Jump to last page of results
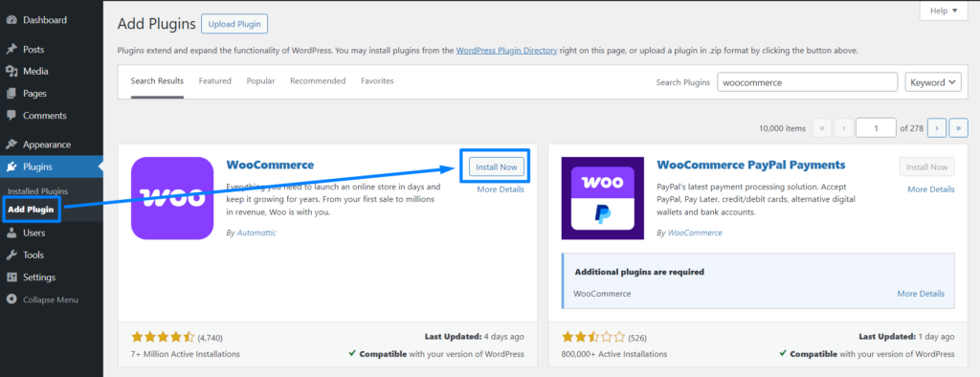Viewport: 980px width, 377px height. pos(958,128)
